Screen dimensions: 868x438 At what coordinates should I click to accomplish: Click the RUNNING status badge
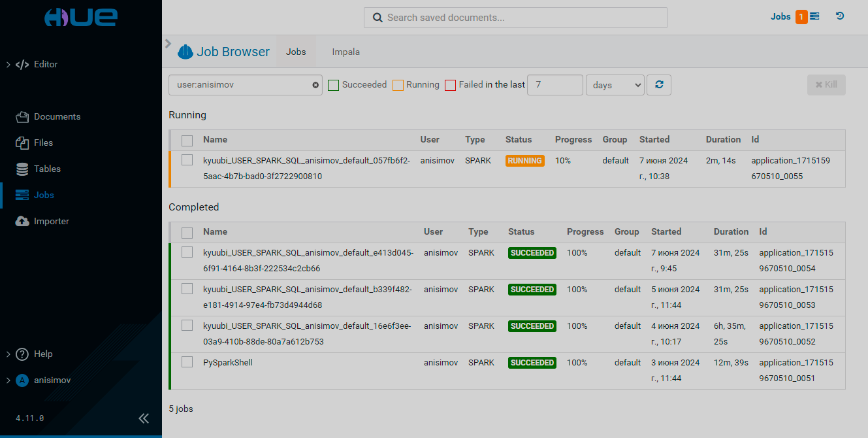pyautogui.click(x=525, y=161)
